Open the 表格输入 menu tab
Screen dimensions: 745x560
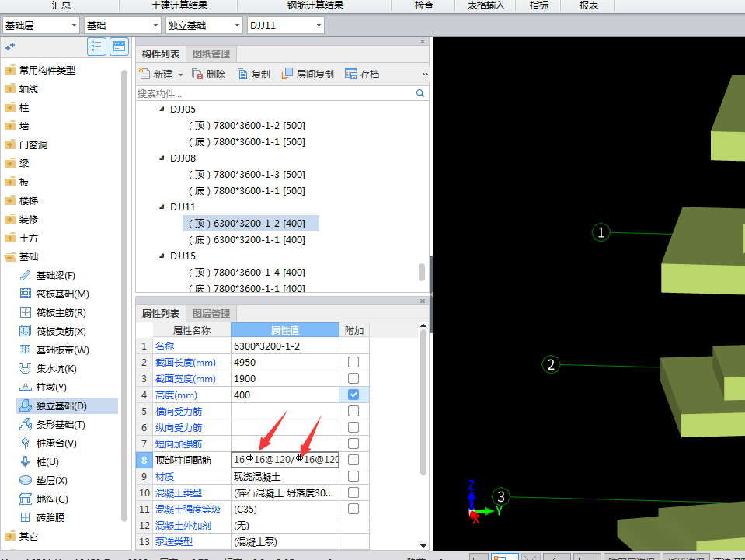click(486, 5)
